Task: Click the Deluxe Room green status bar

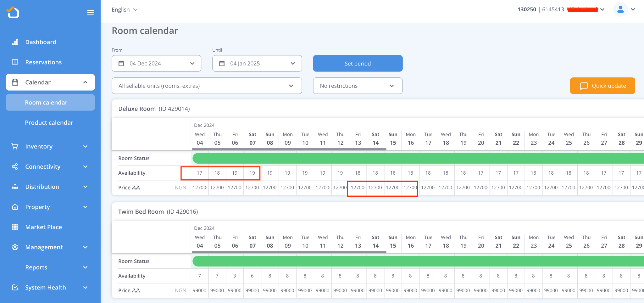Action: pyautogui.click(x=409, y=158)
